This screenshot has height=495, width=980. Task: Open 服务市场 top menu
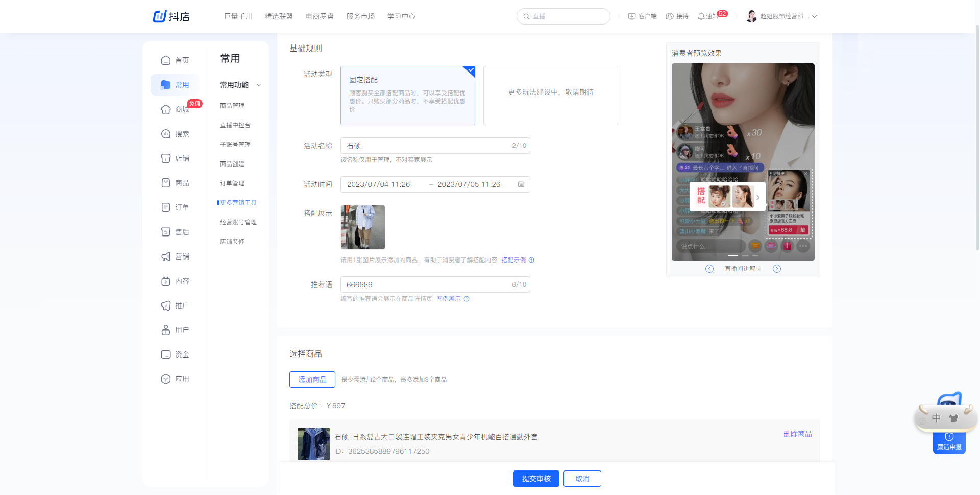pyautogui.click(x=360, y=16)
